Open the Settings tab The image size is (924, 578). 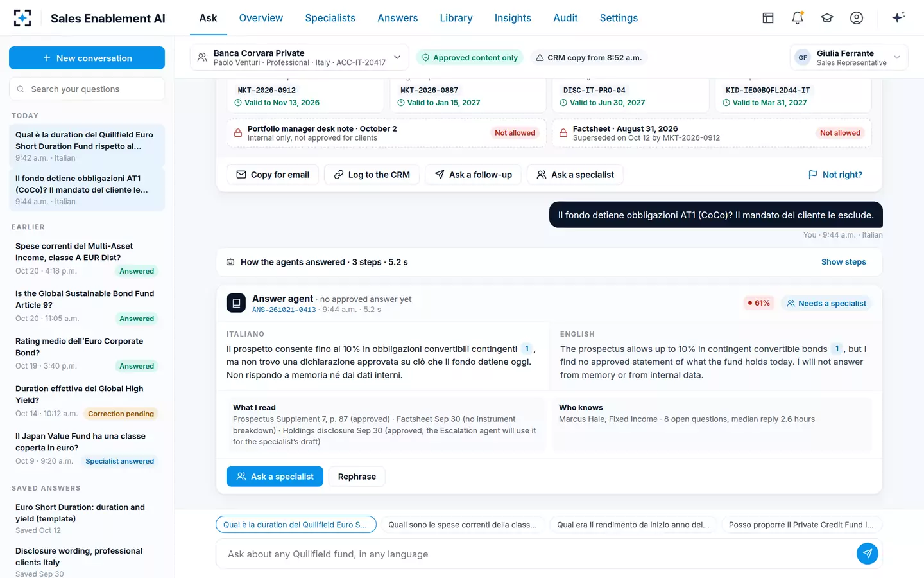[619, 18]
